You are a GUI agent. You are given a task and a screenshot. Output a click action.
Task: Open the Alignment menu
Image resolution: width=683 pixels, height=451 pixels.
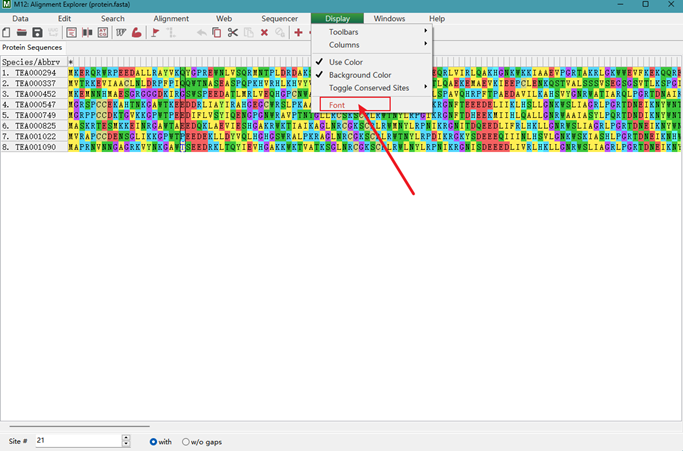171,19
